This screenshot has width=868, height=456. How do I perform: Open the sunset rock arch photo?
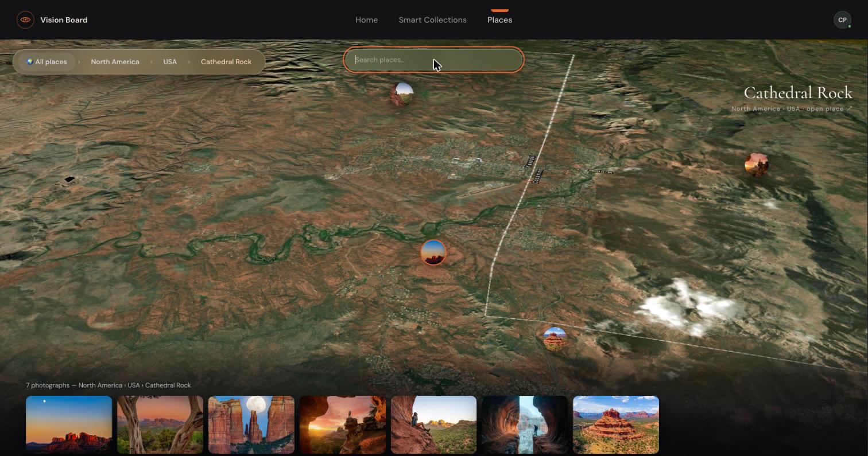343,424
